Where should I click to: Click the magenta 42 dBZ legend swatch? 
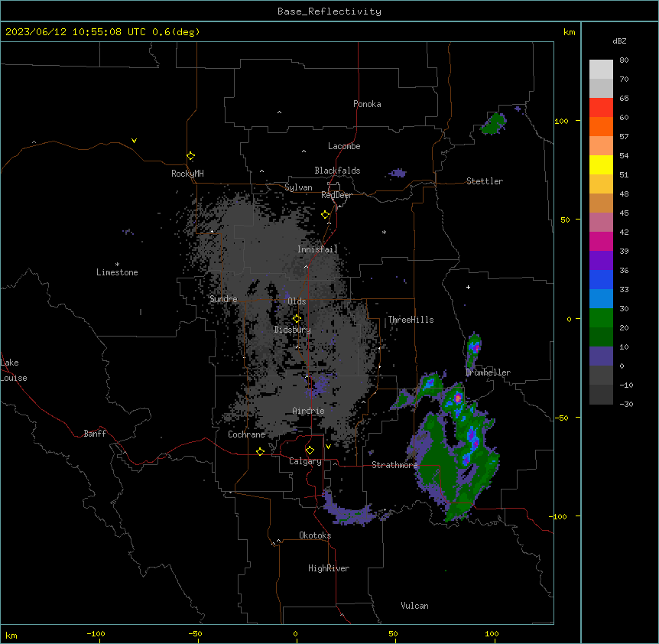tap(601, 241)
